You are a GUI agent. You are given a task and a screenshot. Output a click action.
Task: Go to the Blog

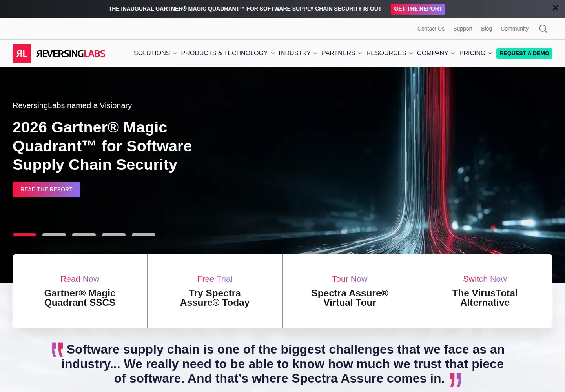487,29
